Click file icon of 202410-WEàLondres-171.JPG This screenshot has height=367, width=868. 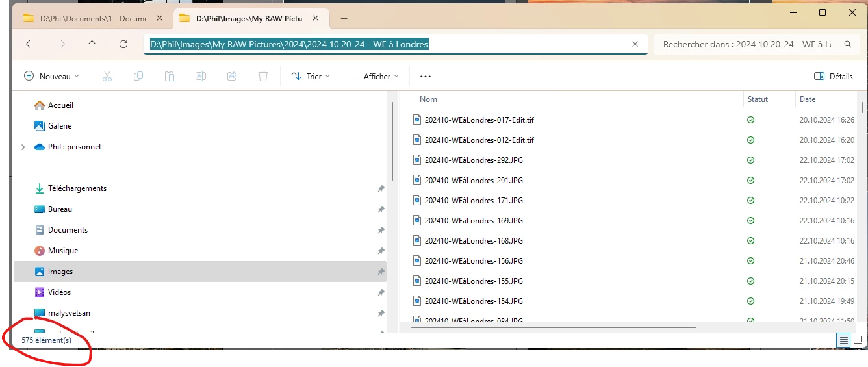coord(418,200)
